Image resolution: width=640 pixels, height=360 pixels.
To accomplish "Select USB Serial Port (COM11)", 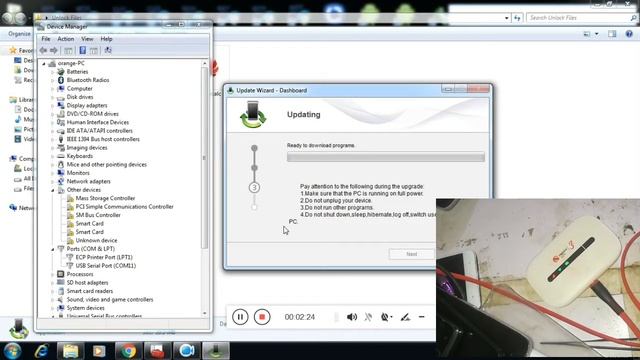I will pos(106,266).
